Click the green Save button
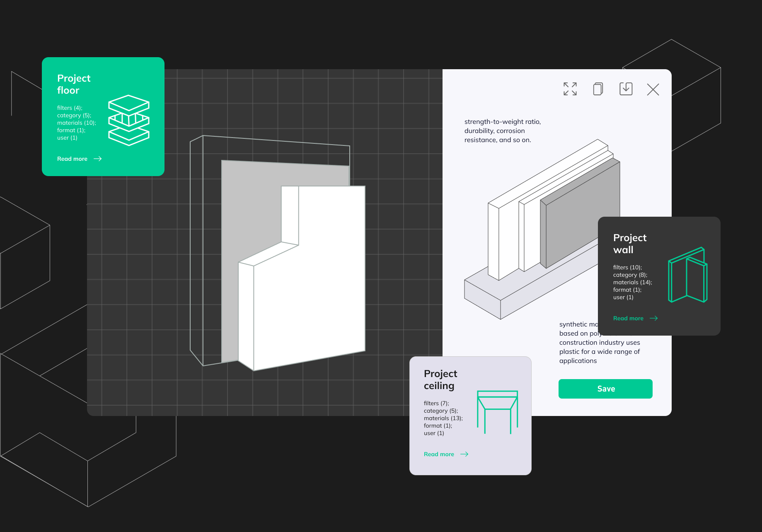762x532 pixels. 605,389
